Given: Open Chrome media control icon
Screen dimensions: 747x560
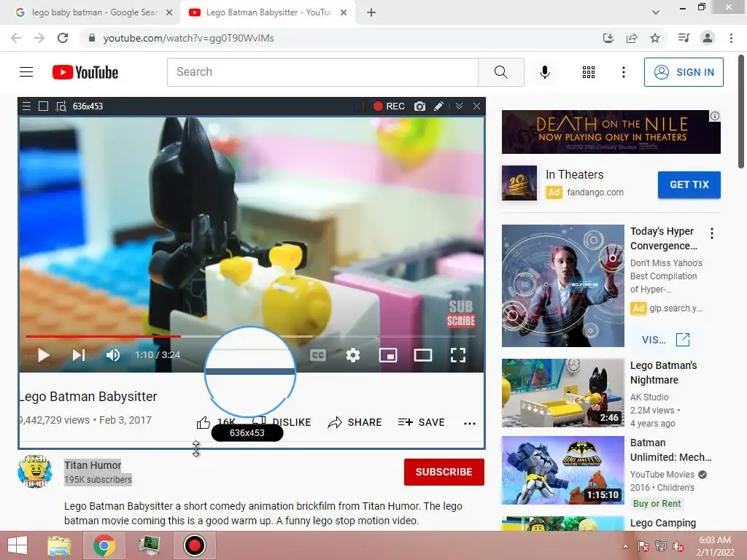Looking at the screenshot, I should [x=684, y=38].
